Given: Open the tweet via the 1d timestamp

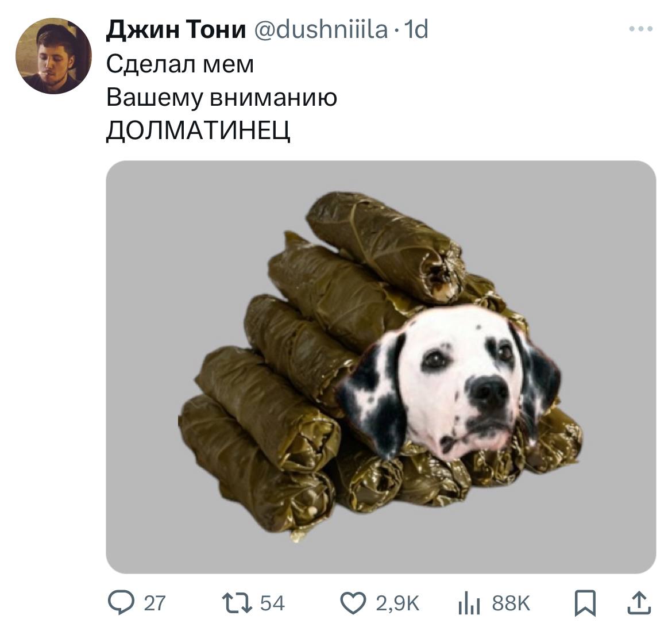Looking at the screenshot, I should [416, 29].
